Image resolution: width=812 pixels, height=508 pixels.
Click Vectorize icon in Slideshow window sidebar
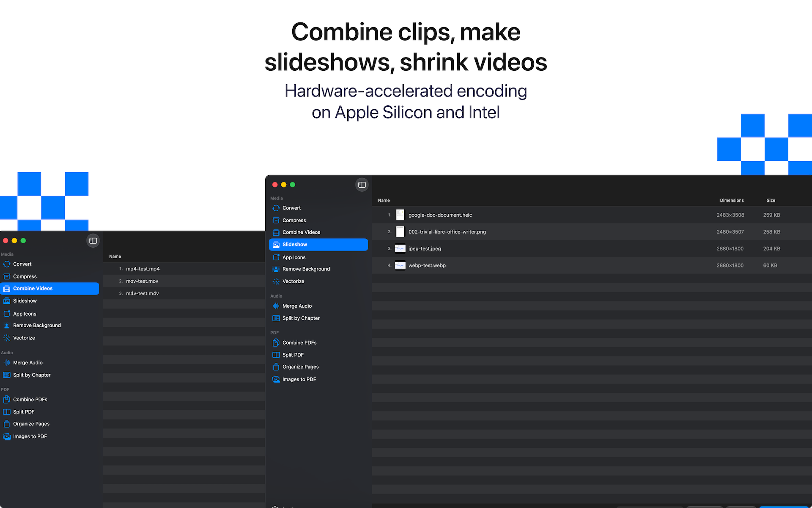276,281
